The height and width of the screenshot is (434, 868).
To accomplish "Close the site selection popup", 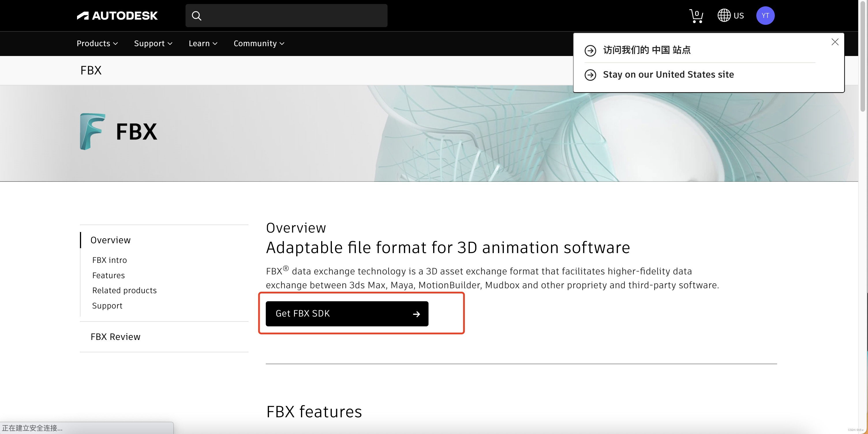I will 835,42.
